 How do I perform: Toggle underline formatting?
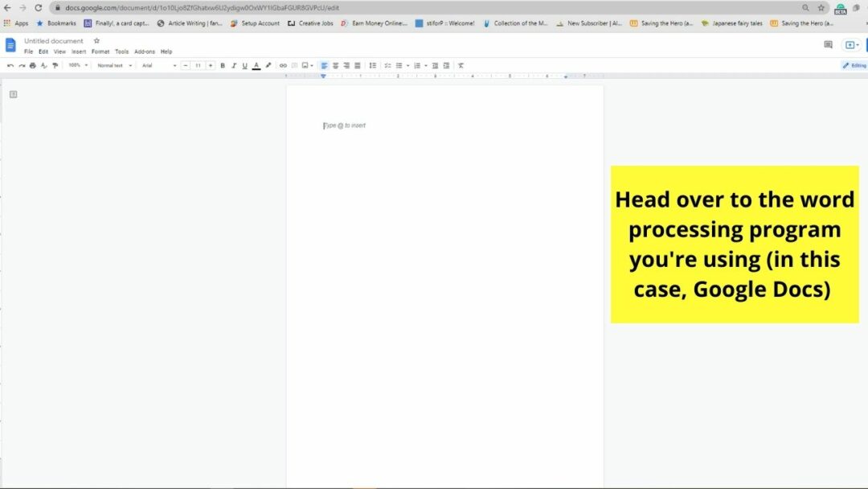(244, 65)
